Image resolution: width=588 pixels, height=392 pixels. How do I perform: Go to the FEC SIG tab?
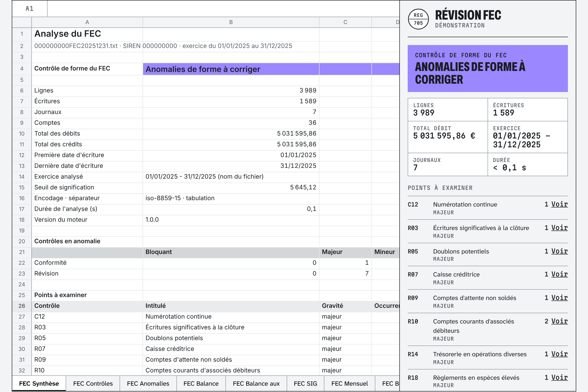click(x=305, y=383)
